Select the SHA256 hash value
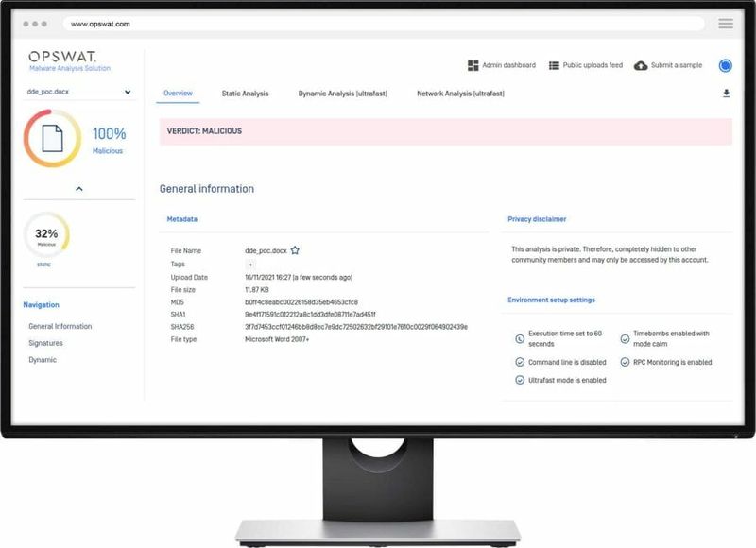The image size is (756, 548). point(356,327)
